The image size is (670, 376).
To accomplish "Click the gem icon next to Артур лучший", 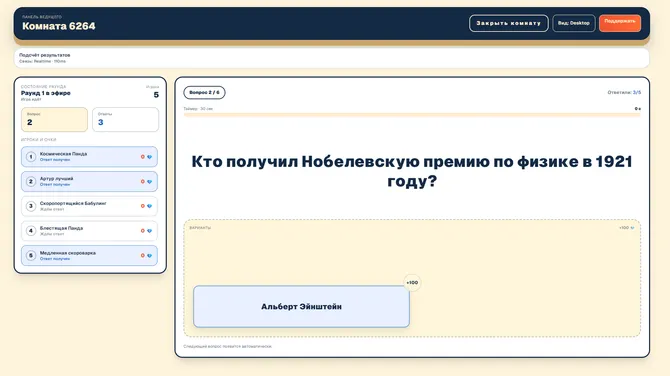I will (150, 182).
